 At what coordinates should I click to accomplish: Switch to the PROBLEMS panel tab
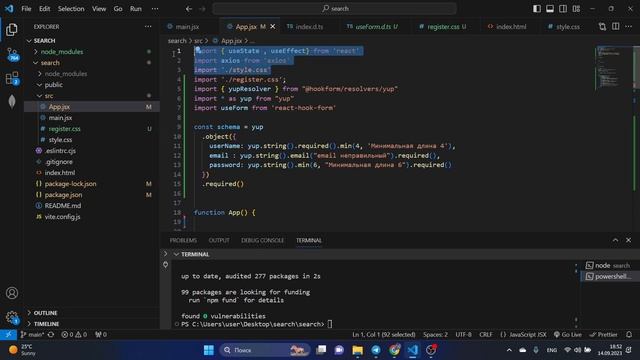click(x=183, y=240)
